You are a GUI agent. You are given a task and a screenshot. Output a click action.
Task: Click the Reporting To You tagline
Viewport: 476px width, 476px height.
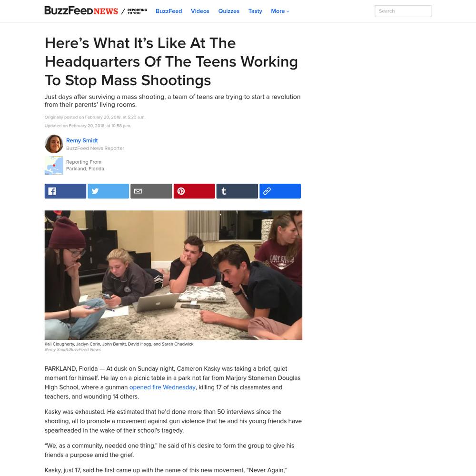point(137,11)
